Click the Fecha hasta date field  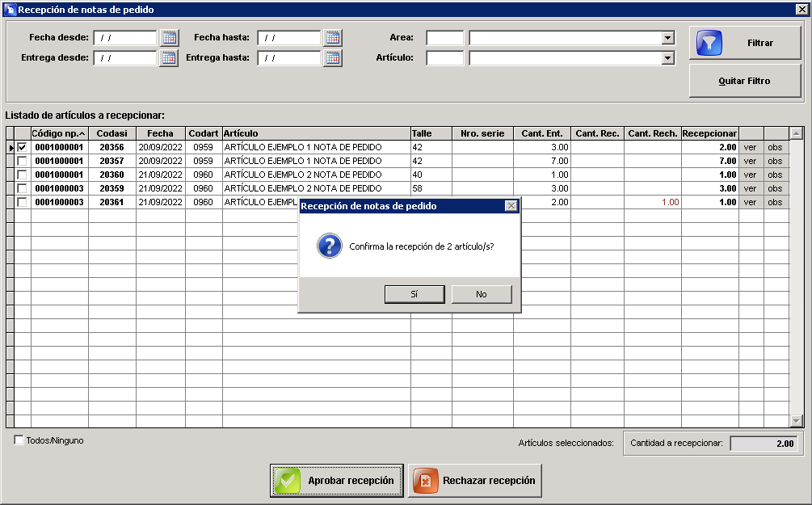289,38
